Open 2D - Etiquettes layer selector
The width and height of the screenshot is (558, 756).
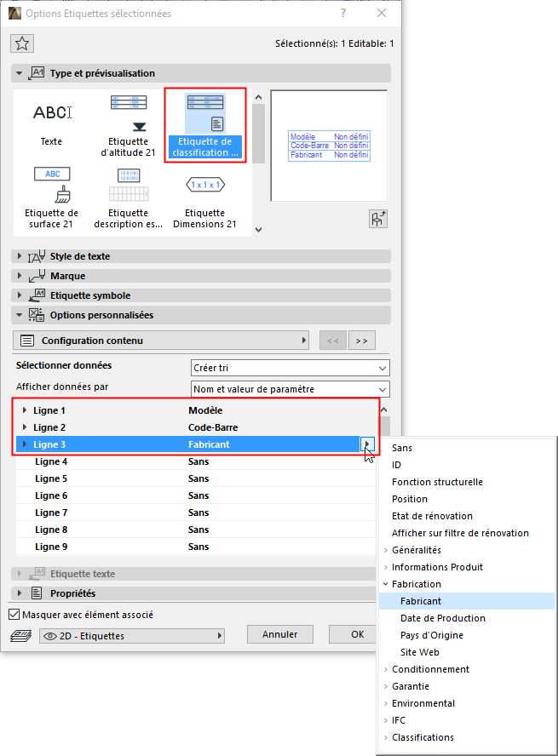[x=132, y=635]
